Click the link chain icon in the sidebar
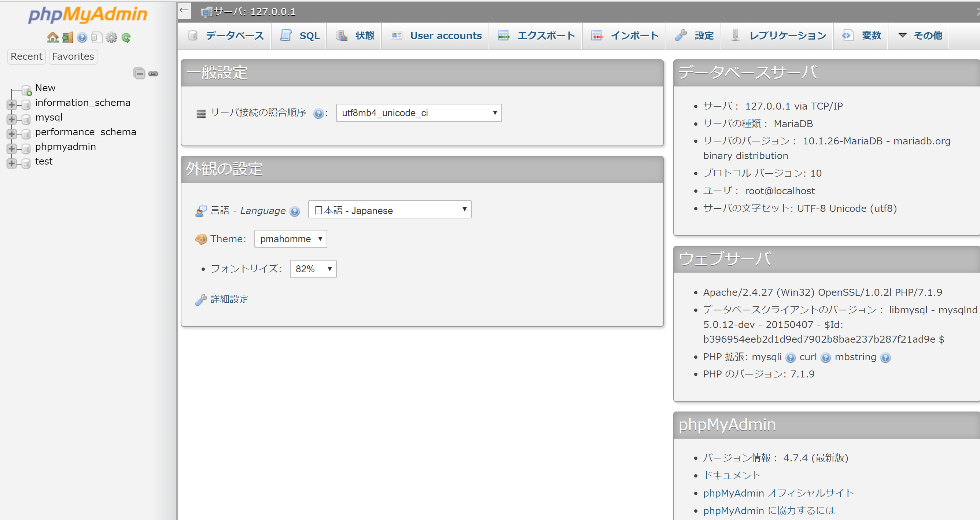980x520 pixels. (153, 73)
